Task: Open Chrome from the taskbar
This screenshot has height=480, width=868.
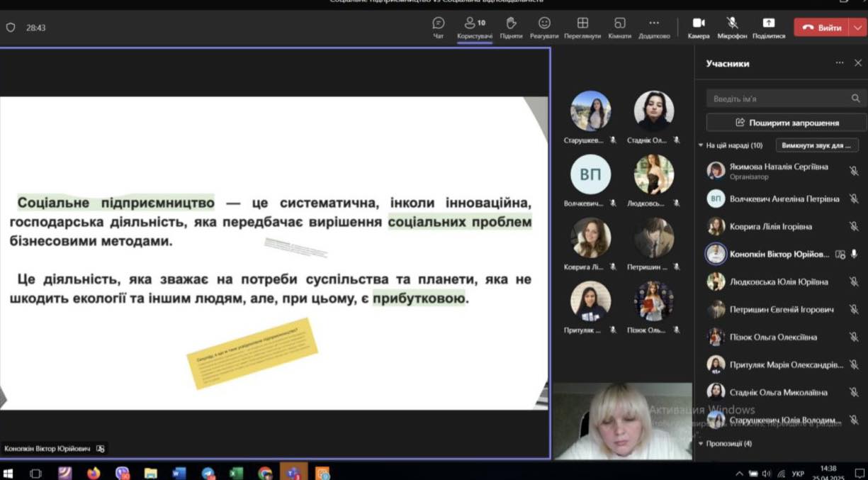Action: (x=265, y=472)
